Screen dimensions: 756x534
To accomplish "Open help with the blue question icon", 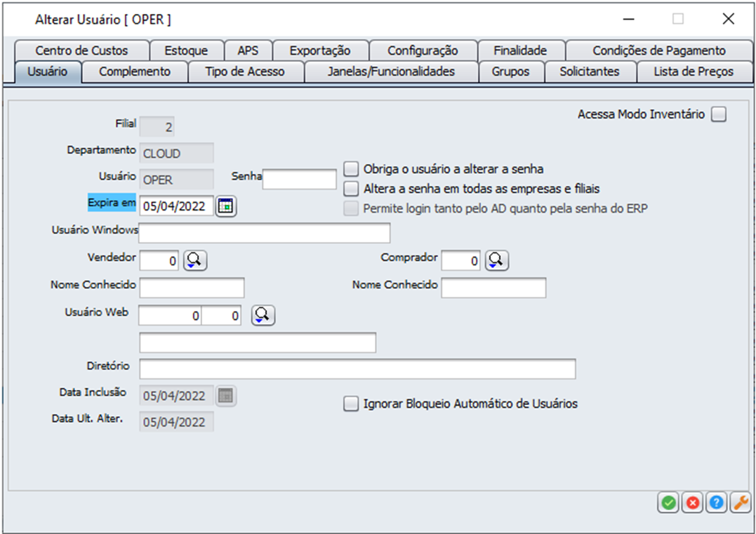I will [x=716, y=502].
